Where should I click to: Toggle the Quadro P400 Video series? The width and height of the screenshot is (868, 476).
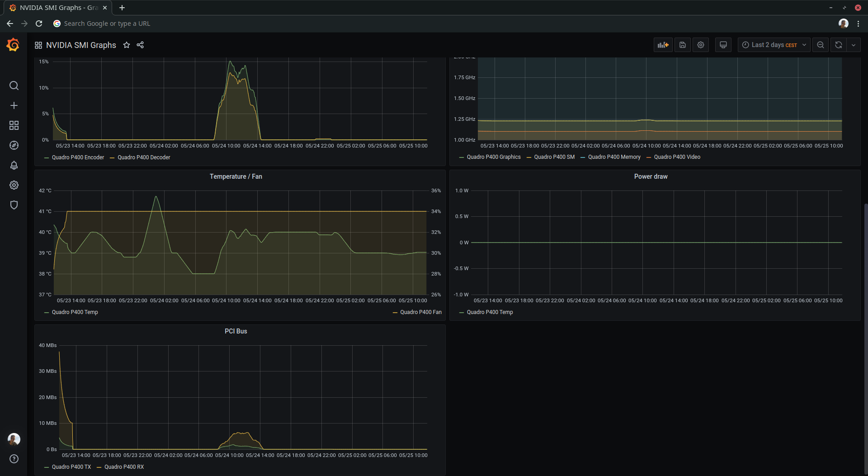(677, 157)
